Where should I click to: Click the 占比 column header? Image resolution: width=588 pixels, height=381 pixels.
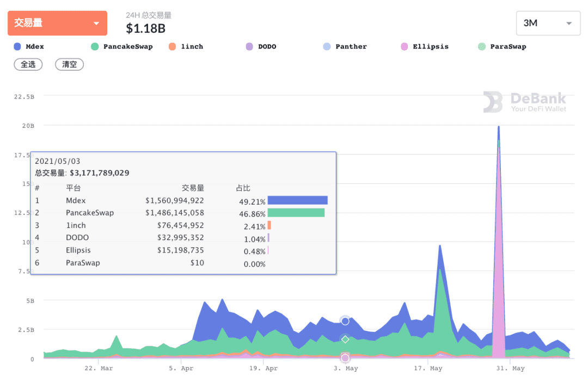(243, 188)
